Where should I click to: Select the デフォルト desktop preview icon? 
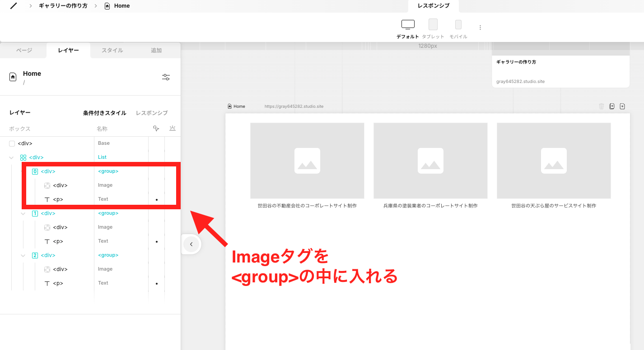pyautogui.click(x=407, y=24)
